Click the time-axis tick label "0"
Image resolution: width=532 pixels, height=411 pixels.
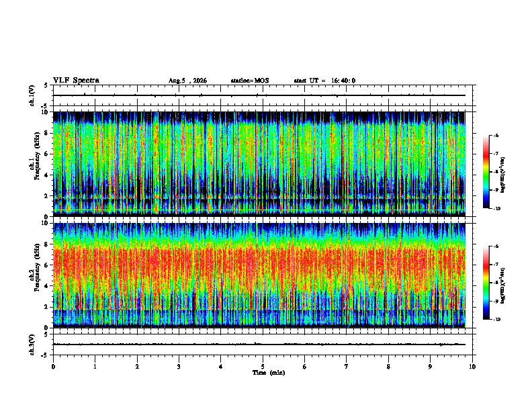[x=53, y=367]
